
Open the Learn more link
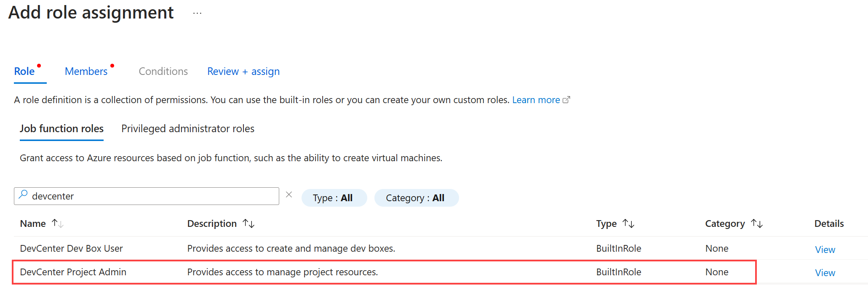click(x=536, y=100)
